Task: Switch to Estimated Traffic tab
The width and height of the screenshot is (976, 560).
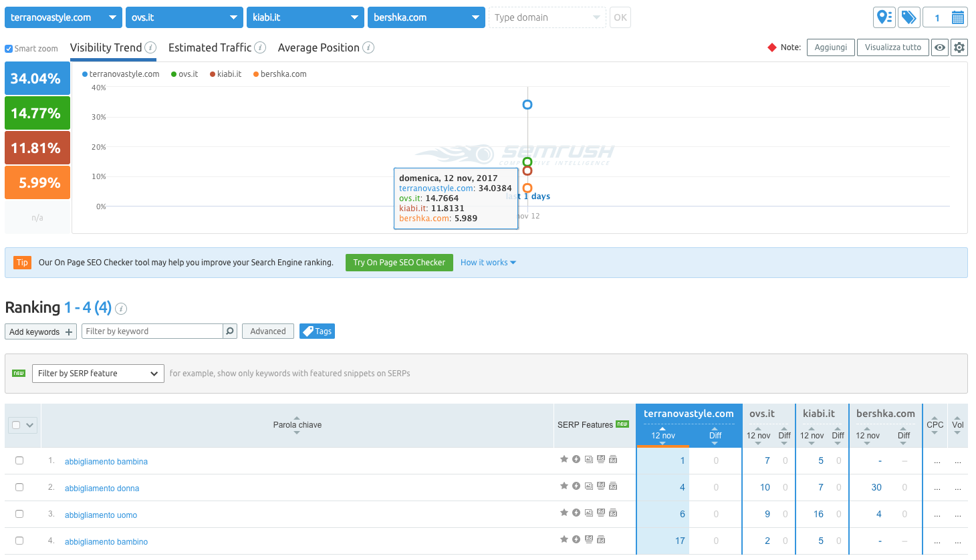Action: [x=210, y=47]
